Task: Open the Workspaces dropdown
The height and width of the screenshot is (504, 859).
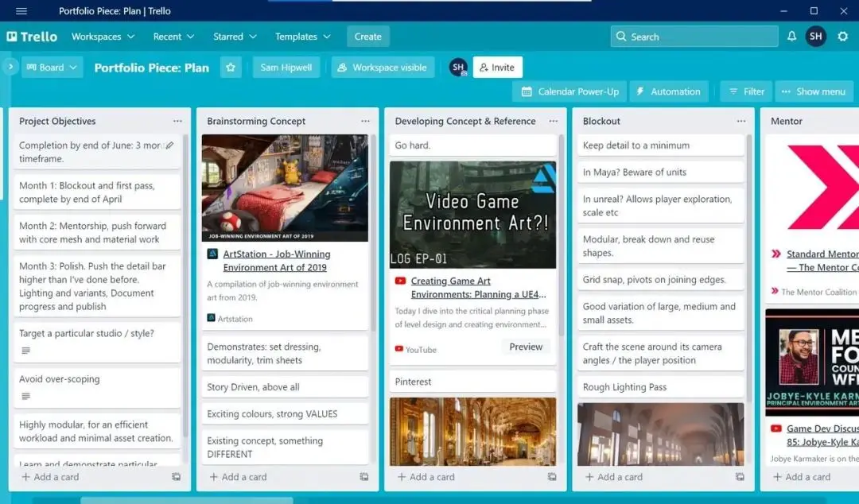Action: coord(103,37)
